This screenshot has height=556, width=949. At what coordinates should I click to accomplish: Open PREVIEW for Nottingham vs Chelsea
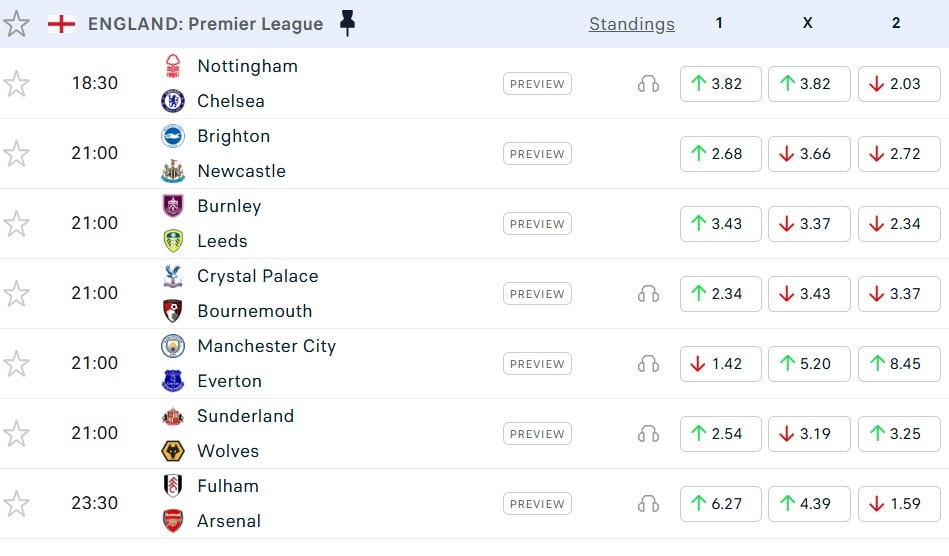pyautogui.click(x=537, y=84)
